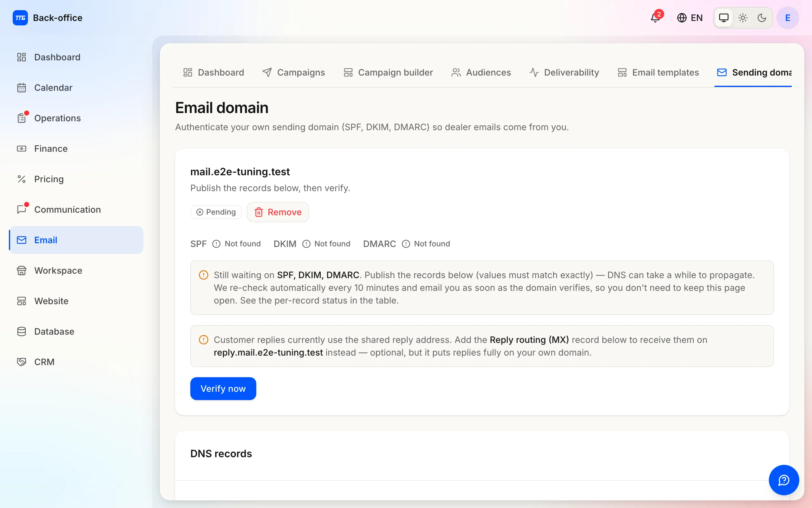Switch to the email Dashboard tab
The width and height of the screenshot is (812, 508).
[x=213, y=73]
